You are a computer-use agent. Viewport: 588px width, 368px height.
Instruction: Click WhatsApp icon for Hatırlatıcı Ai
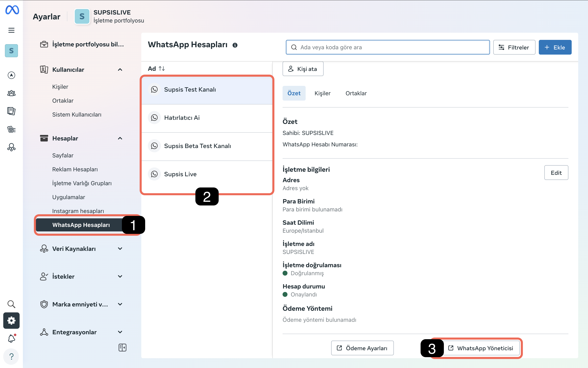154,118
